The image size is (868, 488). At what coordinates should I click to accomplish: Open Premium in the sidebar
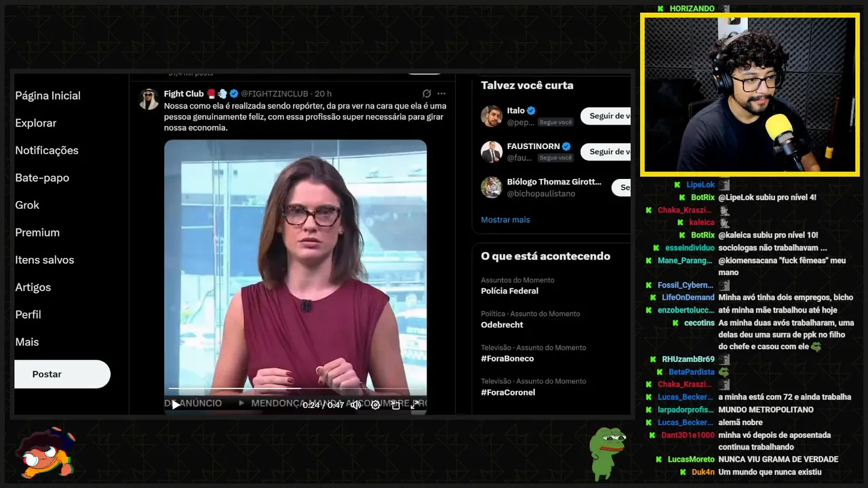coord(37,232)
